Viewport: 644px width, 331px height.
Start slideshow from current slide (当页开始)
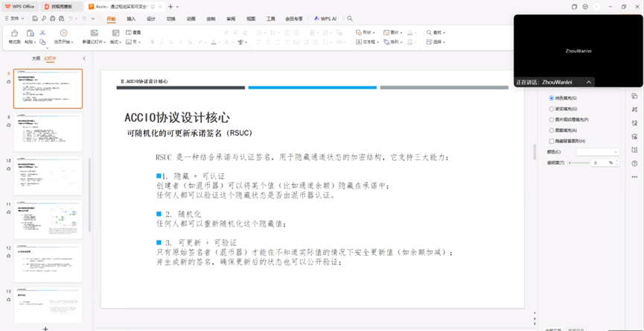pyautogui.click(x=63, y=34)
